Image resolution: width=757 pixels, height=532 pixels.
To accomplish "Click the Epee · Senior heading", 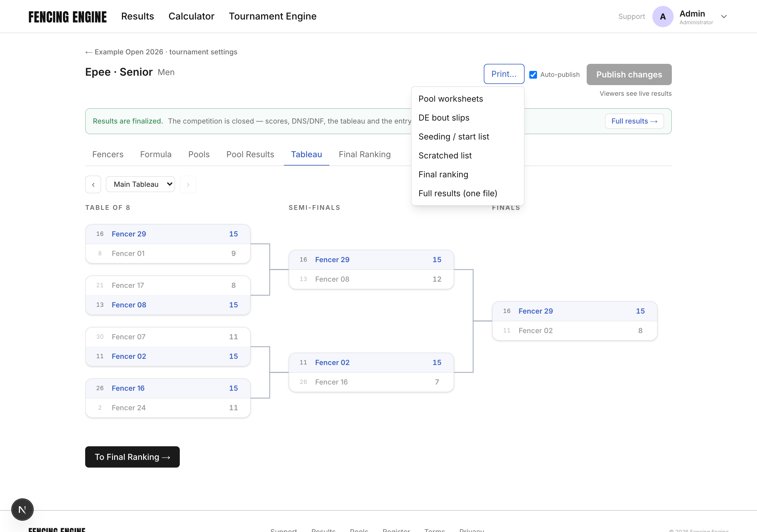I will 119,72.
